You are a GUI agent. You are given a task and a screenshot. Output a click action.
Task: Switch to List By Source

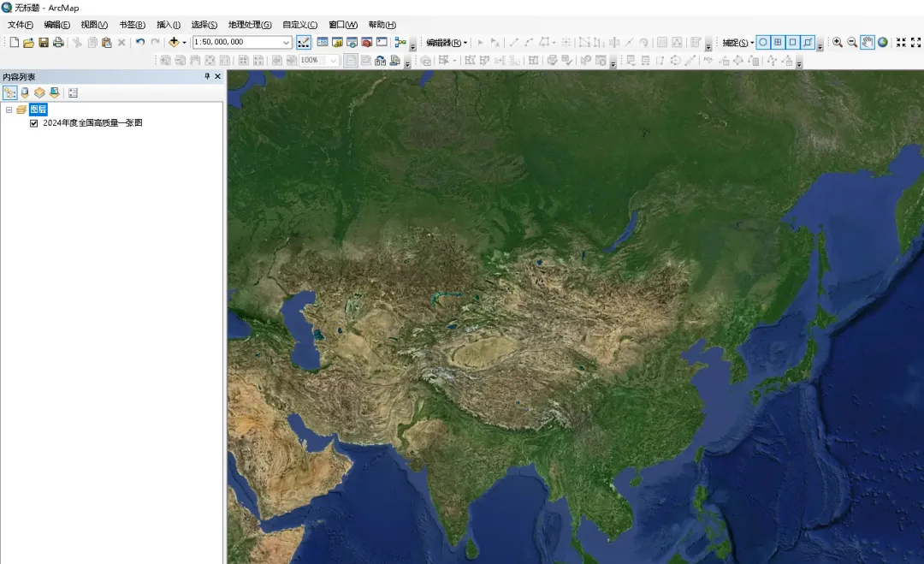(25, 92)
